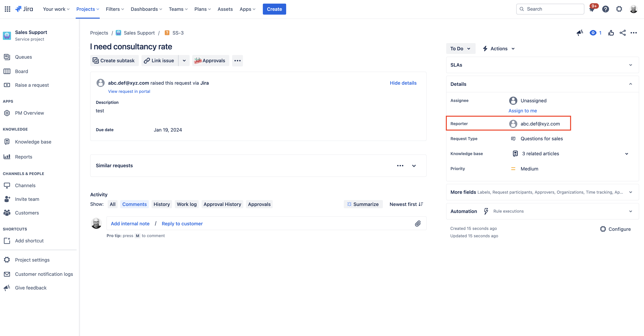The width and height of the screenshot is (644, 336).
Task: Open the Similar requests ellipsis menu
Action: (400, 166)
